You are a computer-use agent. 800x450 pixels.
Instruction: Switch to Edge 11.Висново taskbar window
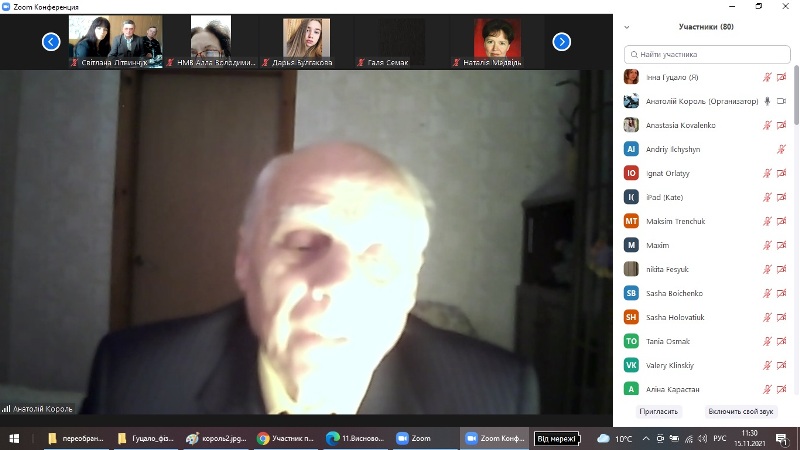356,438
